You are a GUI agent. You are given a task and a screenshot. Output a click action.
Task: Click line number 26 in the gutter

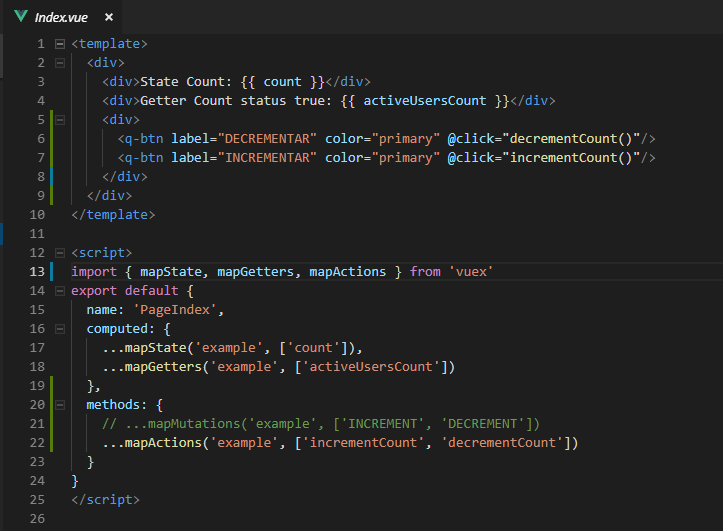coord(37,518)
